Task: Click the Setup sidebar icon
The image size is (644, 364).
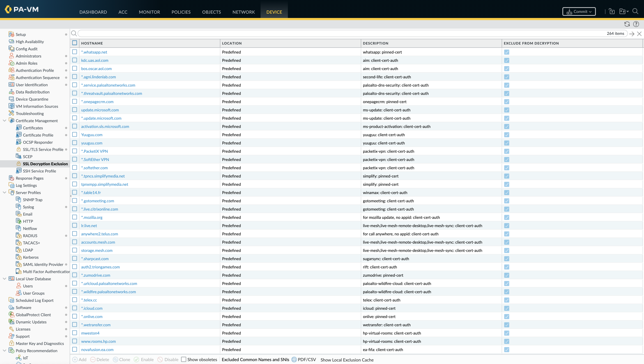Action: 11,34
